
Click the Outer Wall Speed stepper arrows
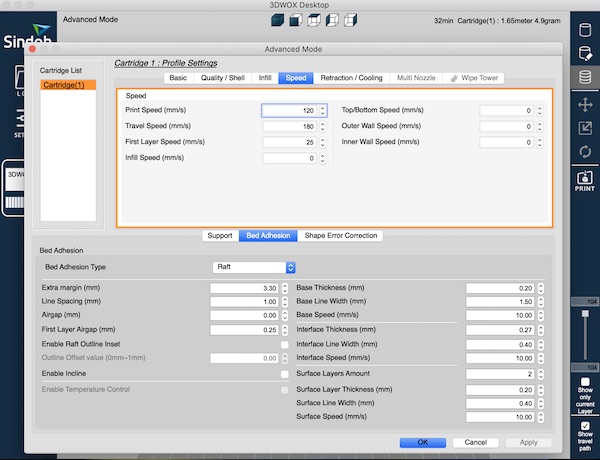click(540, 127)
